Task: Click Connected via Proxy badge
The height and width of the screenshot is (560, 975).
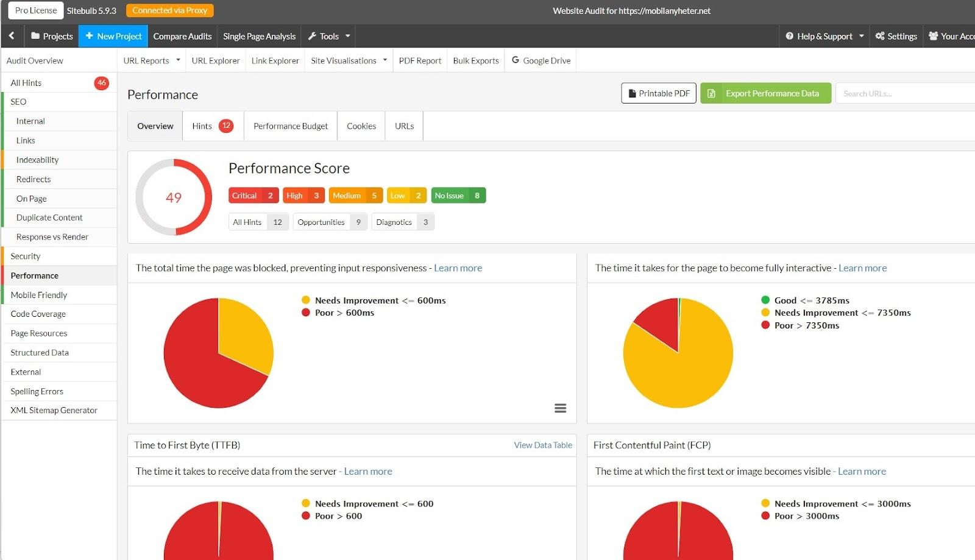Action: (x=169, y=10)
